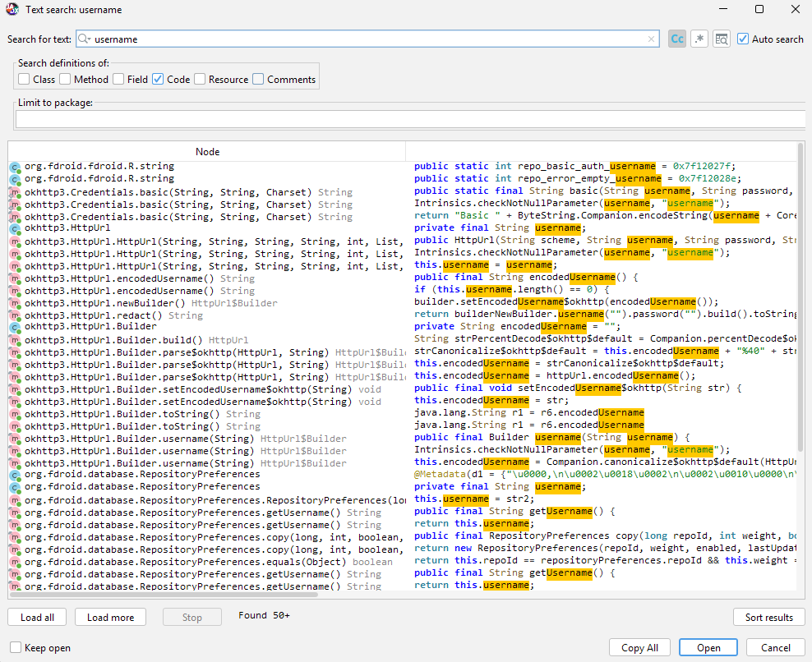812x662 pixels.
Task: Click inside the Limit to package field
Action: pyautogui.click(x=409, y=120)
